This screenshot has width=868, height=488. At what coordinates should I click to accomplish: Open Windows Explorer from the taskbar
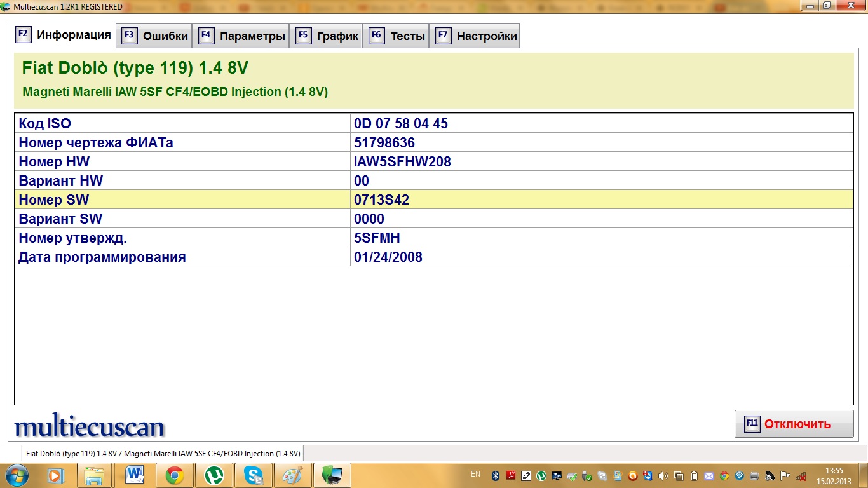tap(95, 475)
